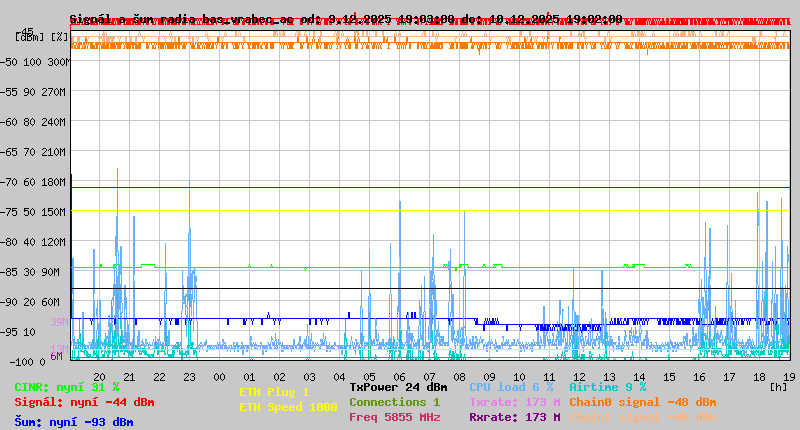Click the 'Airtime 9 %' legend label
800x430 pixels.
pos(608,387)
